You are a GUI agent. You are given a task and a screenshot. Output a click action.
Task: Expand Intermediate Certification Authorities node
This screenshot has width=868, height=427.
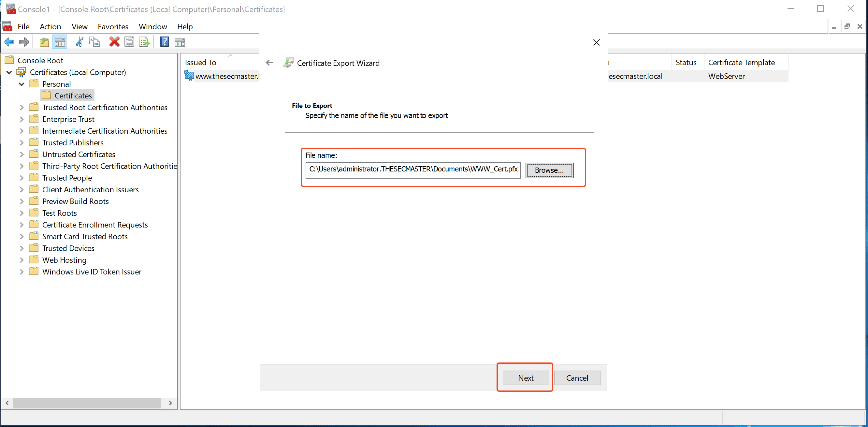pyautogui.click(x=22, y=131)
